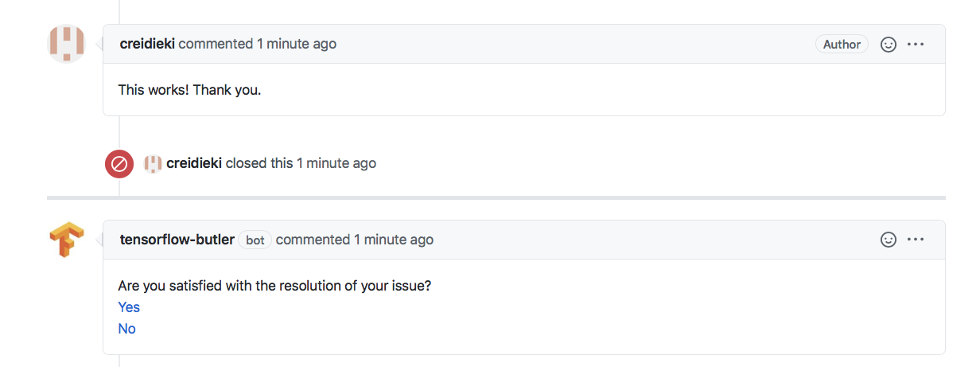Open options menu on creidieki's comment

click(916, 45)
